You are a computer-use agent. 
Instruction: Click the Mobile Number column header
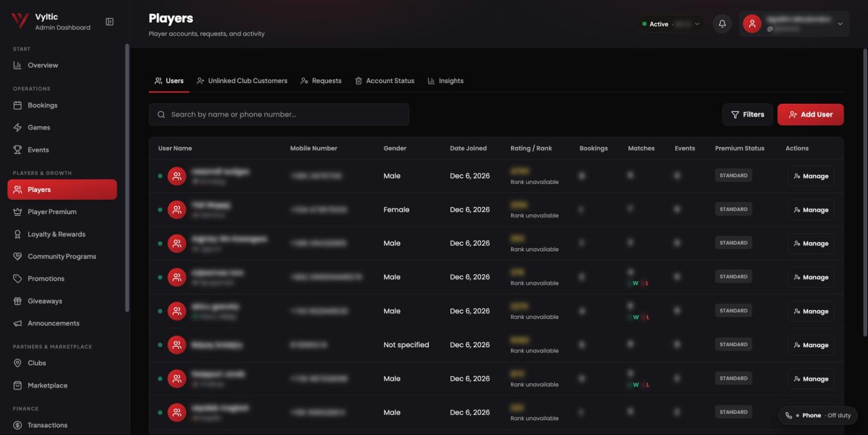click(x=313, y=149)
